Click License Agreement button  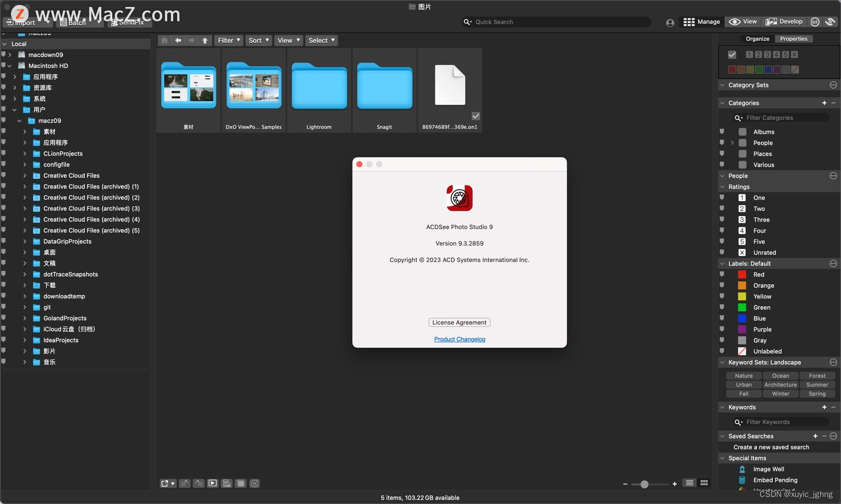(459, 322)
